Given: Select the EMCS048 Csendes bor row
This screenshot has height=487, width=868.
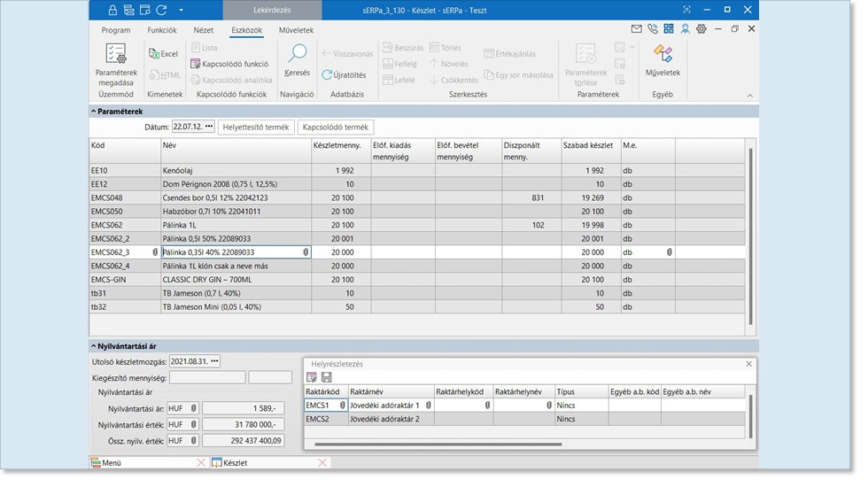Looking at the screenshot, I should [235, 197].
